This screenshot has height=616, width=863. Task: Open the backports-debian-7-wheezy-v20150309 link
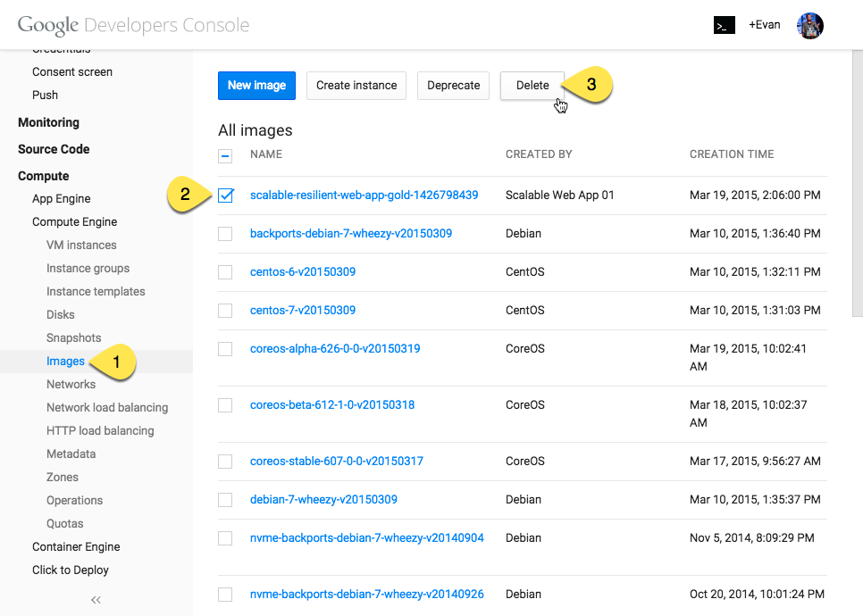click(x=350, y=233)
